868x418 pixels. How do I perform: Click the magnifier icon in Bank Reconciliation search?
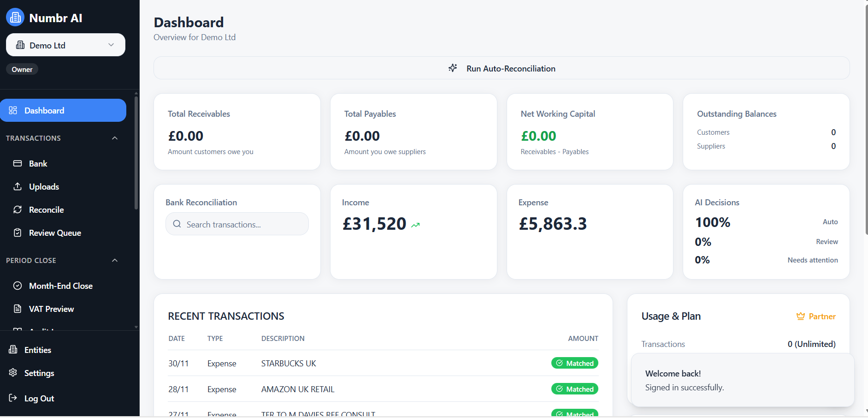[177, 224]
